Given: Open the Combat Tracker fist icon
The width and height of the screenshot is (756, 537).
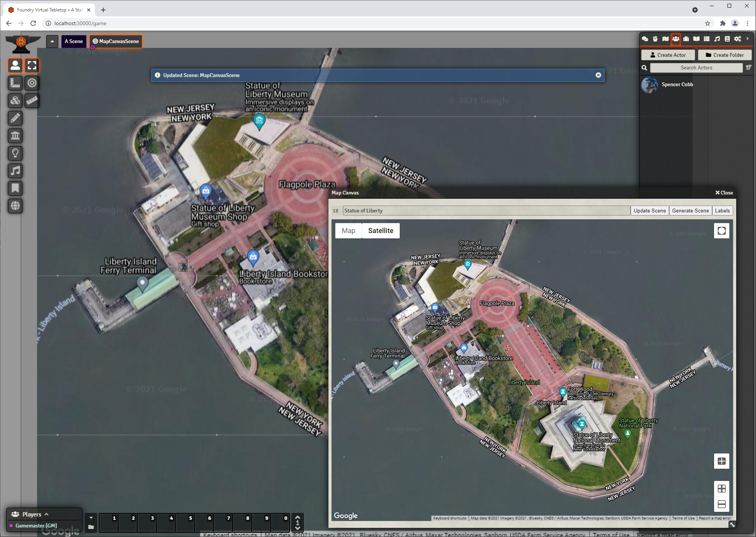Looking at the screenshot, I should click(x=655, y=39).
